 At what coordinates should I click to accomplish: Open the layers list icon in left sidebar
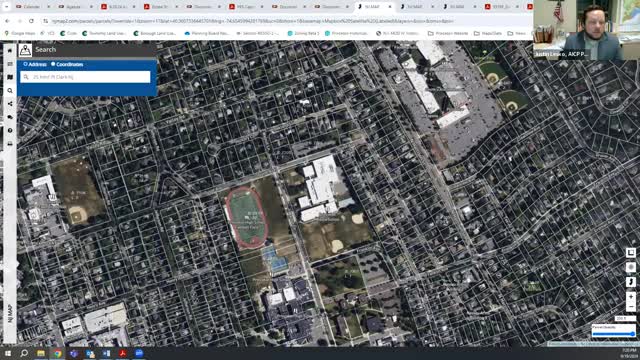10,64
